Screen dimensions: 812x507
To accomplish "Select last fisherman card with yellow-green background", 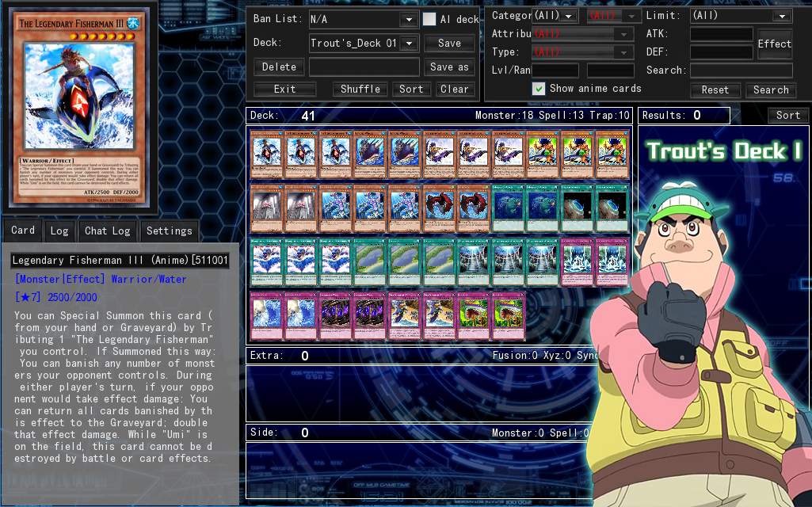I will [x=612, y=154].
